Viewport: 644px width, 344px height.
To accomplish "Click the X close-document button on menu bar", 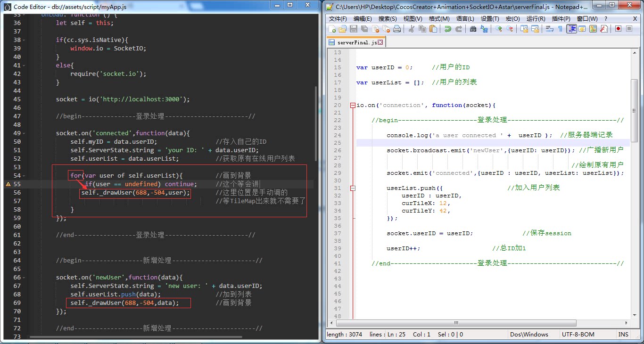I will 635,18.
